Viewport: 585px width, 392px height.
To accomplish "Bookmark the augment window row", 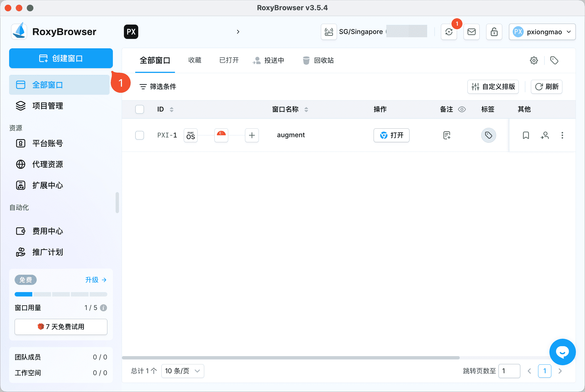I will point(525,135).
